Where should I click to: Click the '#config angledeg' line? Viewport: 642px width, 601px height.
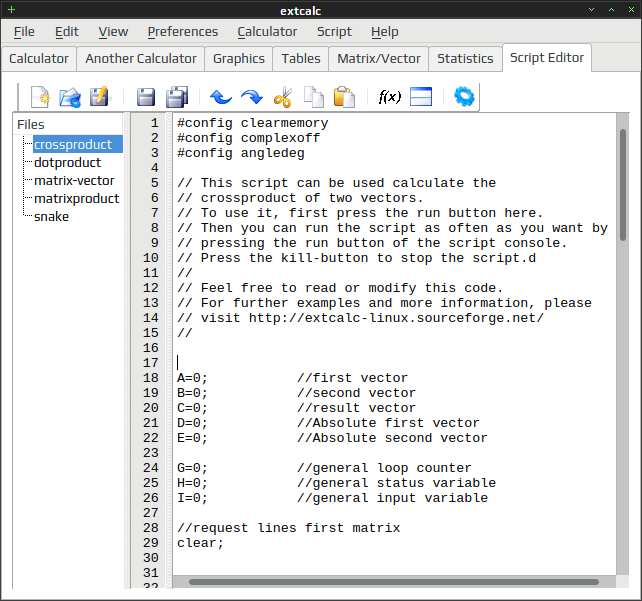click(x=241, y=153)
